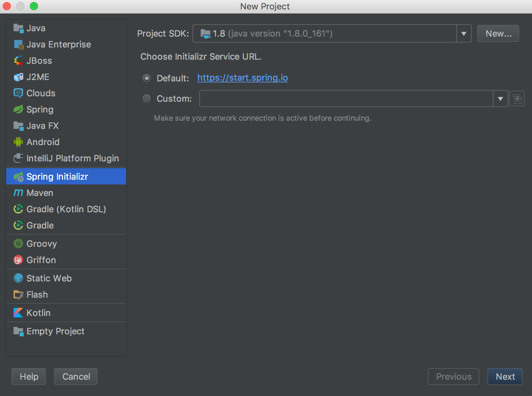
Task: Click into the Custom URL text field
Action: point(346,99)
